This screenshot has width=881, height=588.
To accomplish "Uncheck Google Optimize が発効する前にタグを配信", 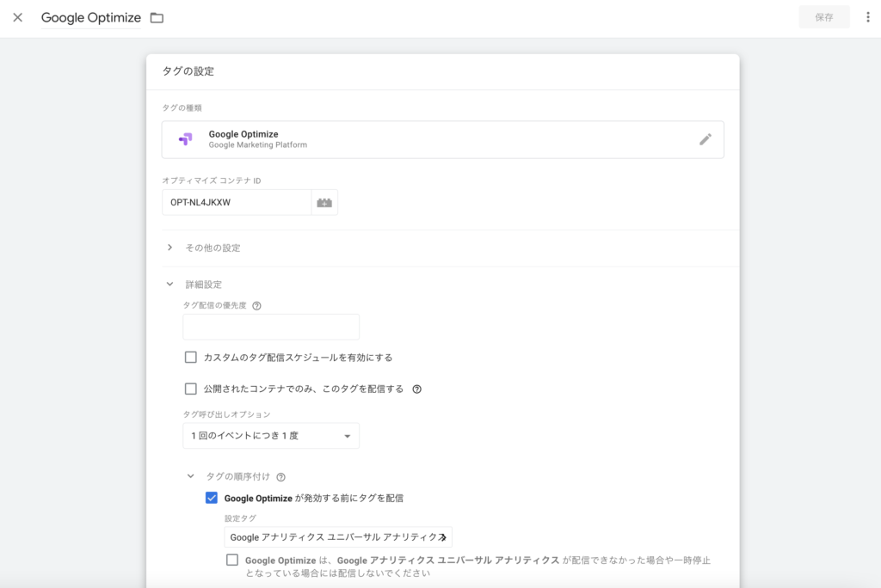I will [x=212, y=498].
